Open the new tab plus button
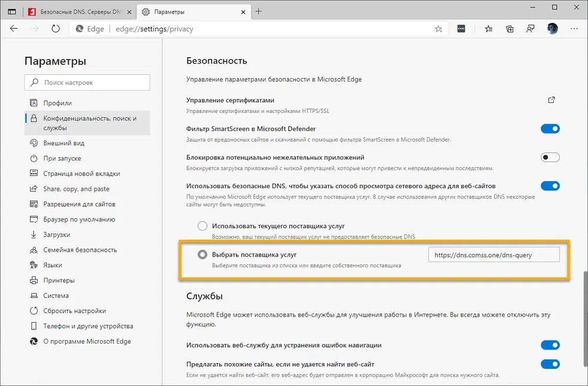 pyautogui.click(x=259, y=11)
